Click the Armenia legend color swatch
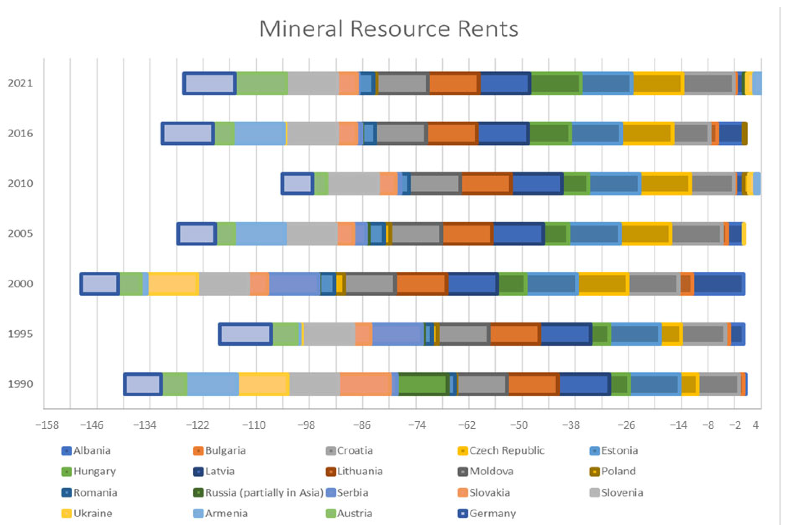 click(x=199, y=513)
